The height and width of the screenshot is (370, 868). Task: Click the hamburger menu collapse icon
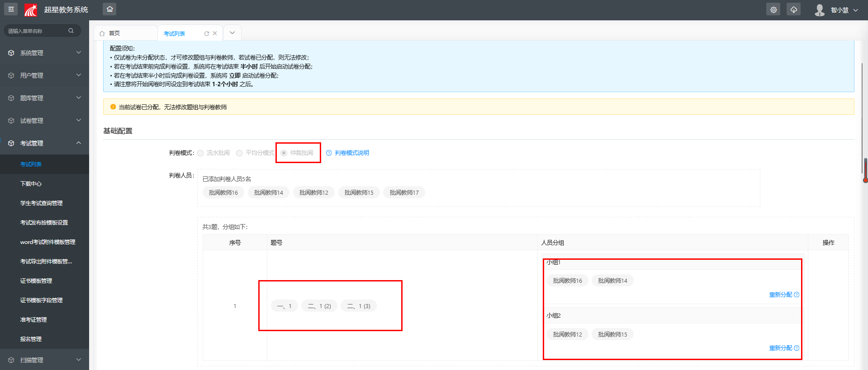point(11,9)
